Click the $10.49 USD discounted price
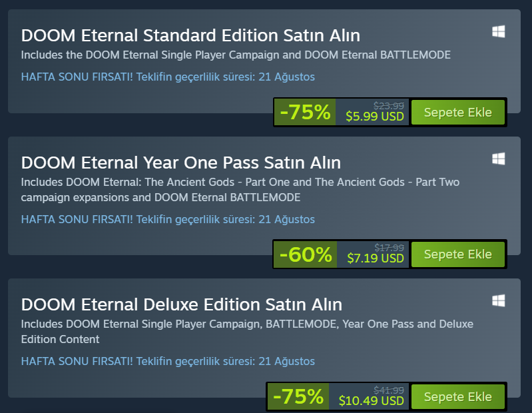532x413 pixels. click(371, 401)
